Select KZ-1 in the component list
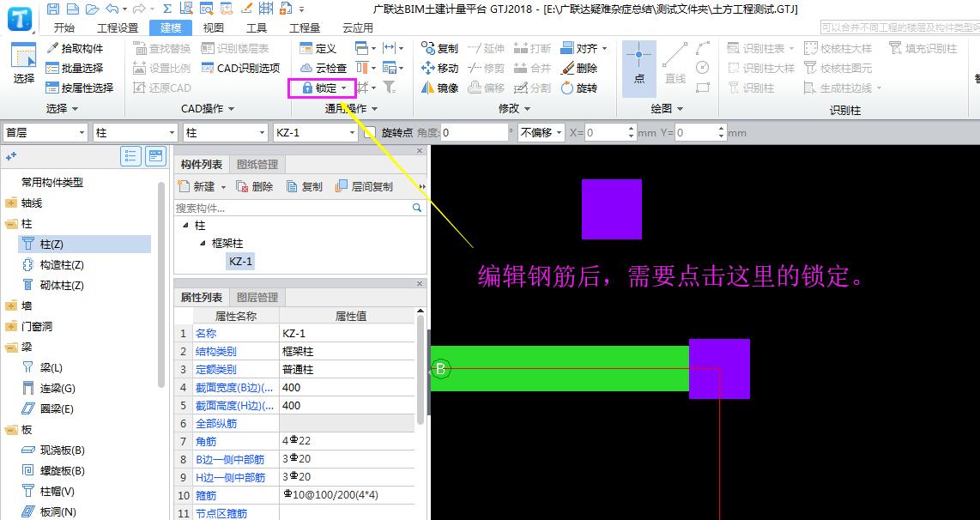 (x=240, y=261)
